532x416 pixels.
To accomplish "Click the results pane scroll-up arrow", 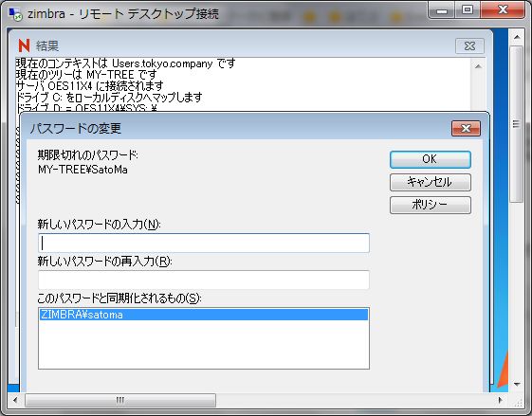I will (x=478, y=66).
